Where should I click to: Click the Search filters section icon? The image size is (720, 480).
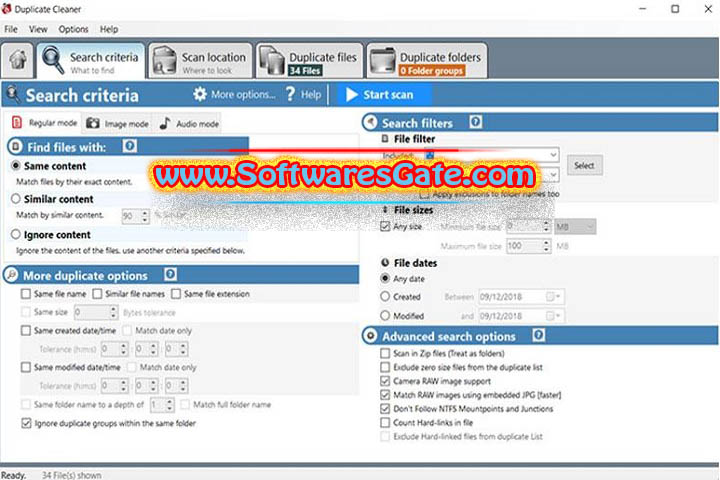370,123
